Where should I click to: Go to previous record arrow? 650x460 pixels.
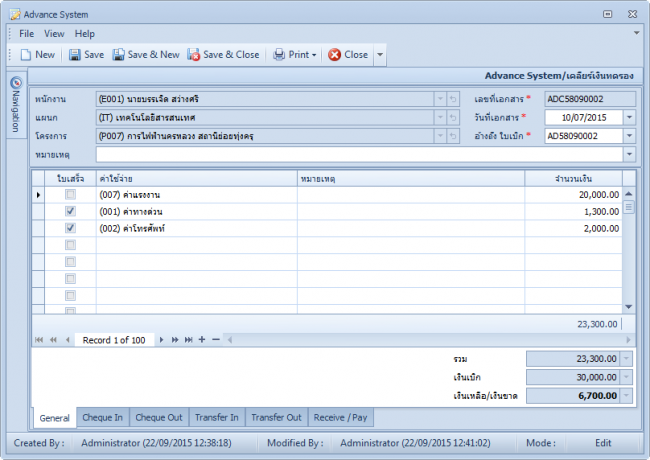67,340
